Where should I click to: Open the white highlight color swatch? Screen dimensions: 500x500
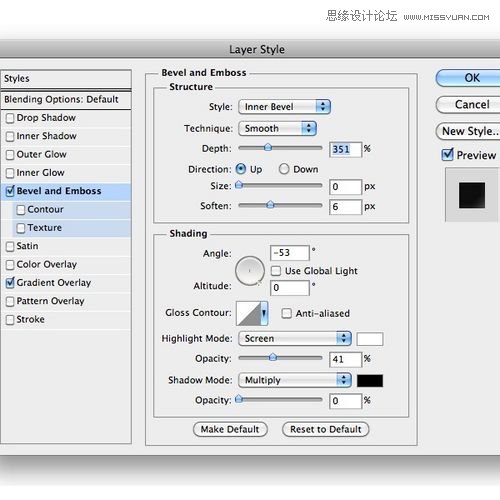(370, 339)
